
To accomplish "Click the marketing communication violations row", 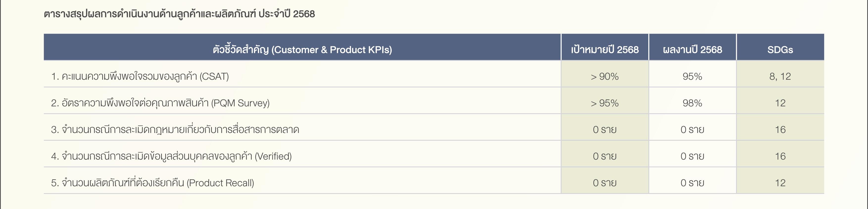I will [x=434, y=130].
